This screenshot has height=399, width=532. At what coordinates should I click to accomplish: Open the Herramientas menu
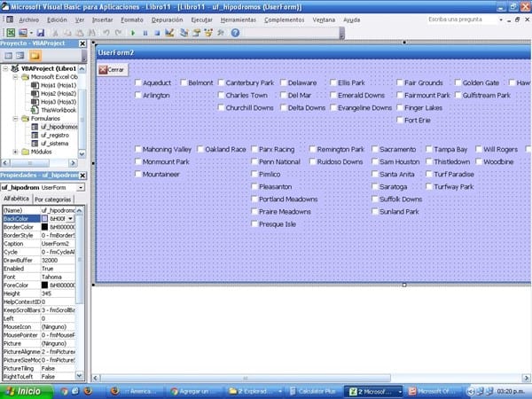pyautogui.click(x=239, y=20)
